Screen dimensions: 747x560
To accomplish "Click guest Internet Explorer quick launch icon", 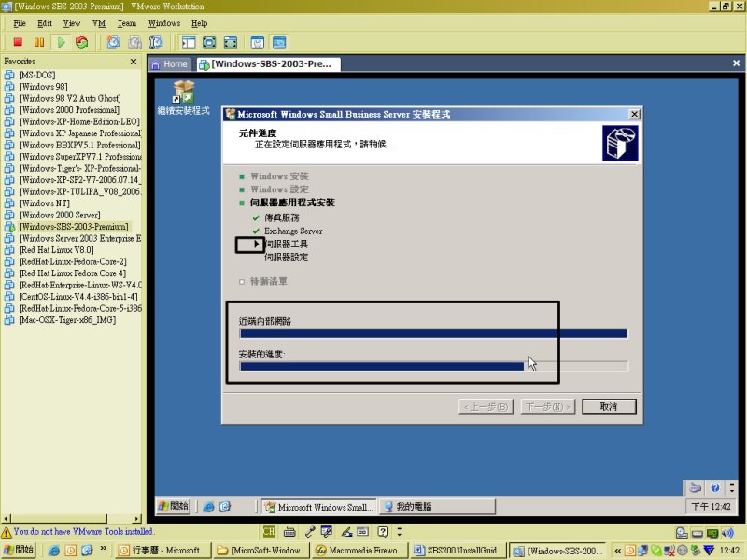I will point(208,507).
